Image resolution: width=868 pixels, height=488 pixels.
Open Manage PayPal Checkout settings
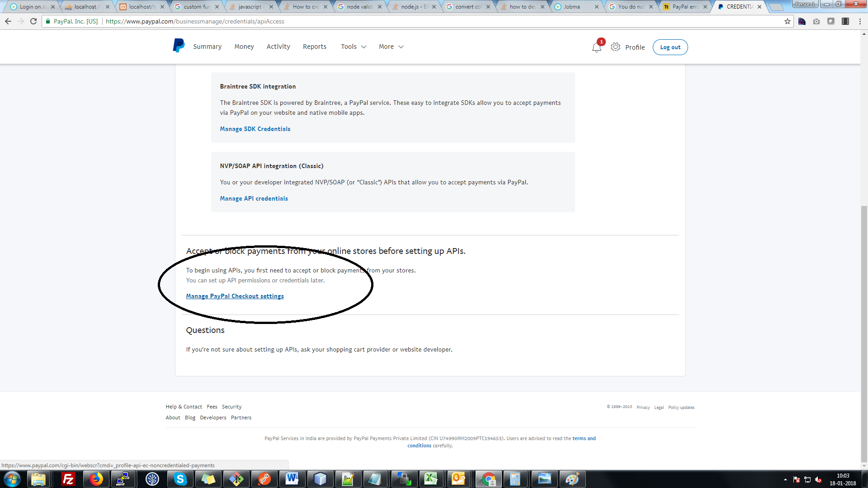click(235, 296)
